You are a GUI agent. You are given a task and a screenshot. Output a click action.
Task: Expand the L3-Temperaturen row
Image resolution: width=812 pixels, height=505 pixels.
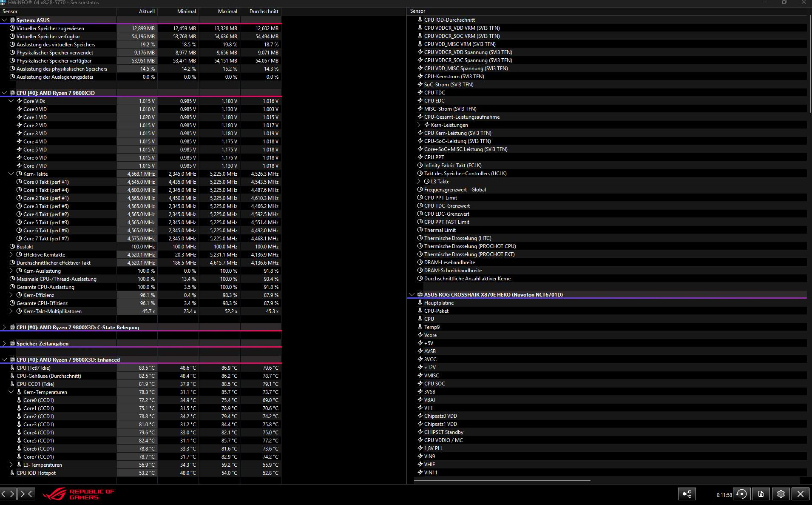coord(11,465)
